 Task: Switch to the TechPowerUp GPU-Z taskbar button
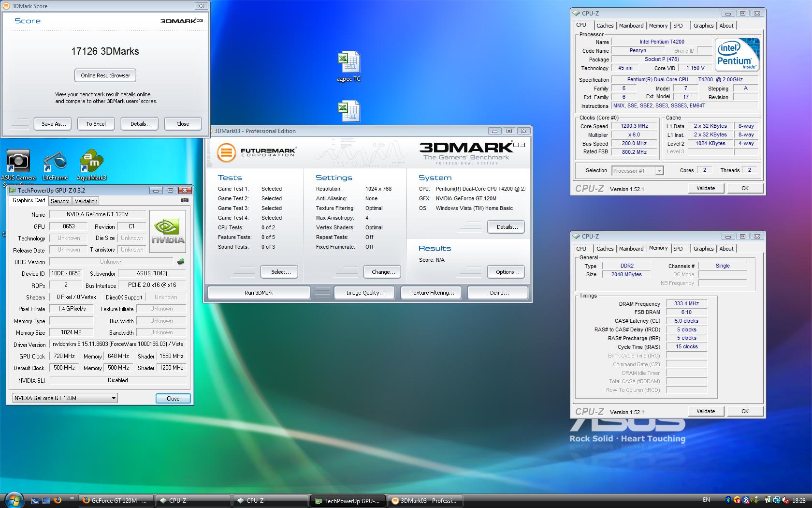coord(348,501)
